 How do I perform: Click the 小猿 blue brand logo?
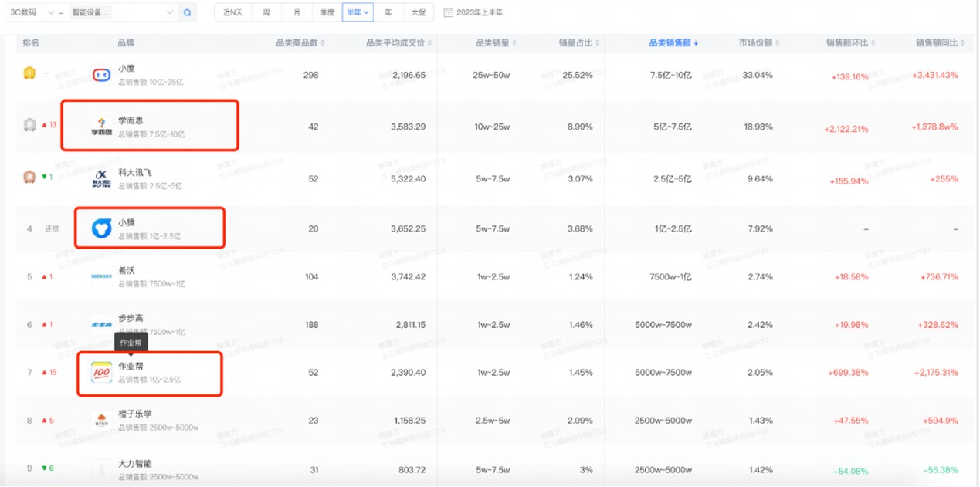101,228
